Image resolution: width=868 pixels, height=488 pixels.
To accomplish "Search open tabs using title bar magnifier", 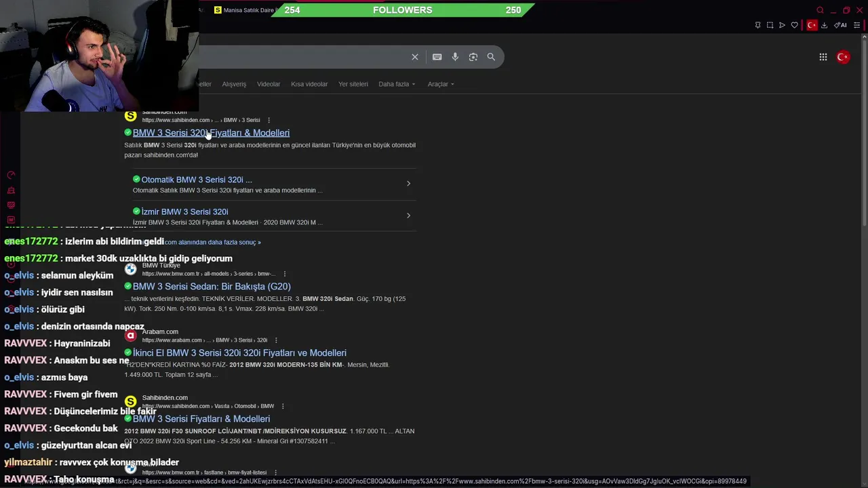I will click(820, 10).
